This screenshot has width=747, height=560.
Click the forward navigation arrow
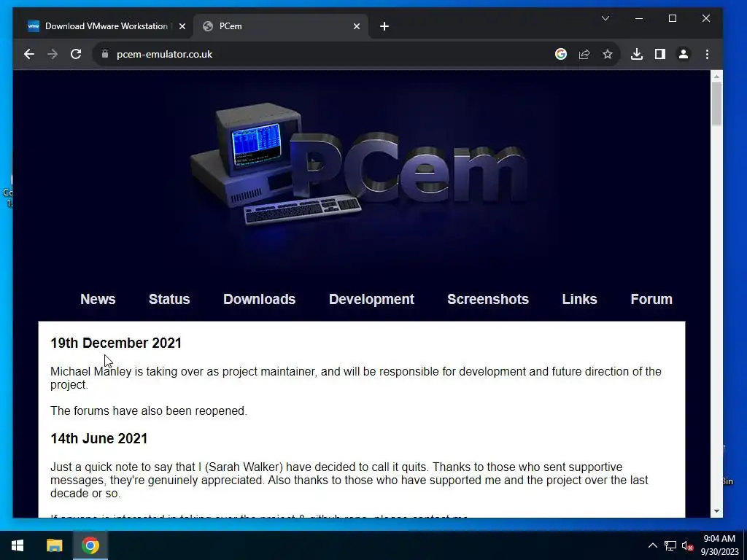53,54
